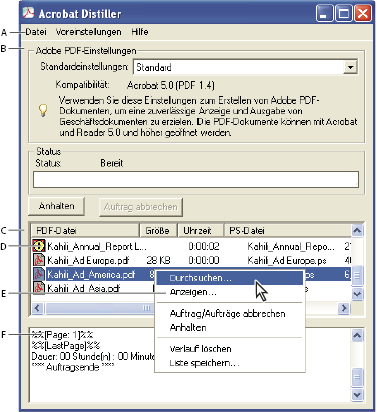Viewport: 377px width, 412px height.
Task: Select the Kahili_Ad_Asia.pdf file name
Action: pyautogui.click(x=83, y=288)
